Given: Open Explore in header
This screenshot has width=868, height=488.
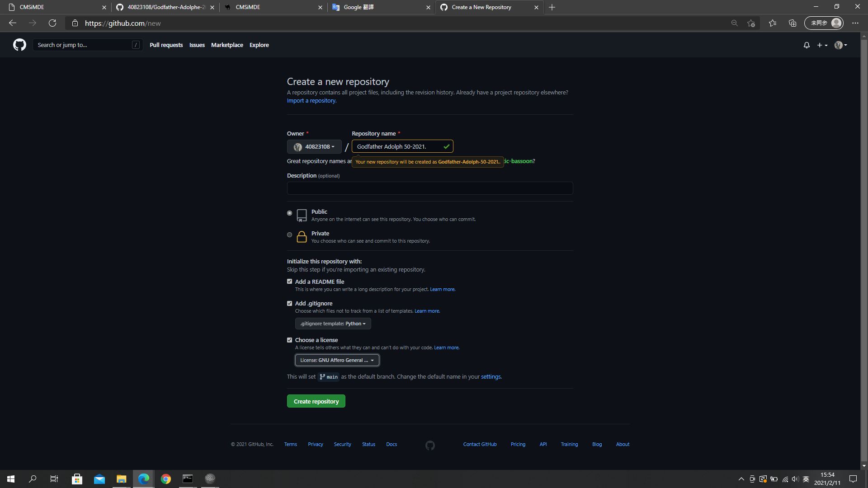Looking at the screenshot, I should [x=259, y=45].
